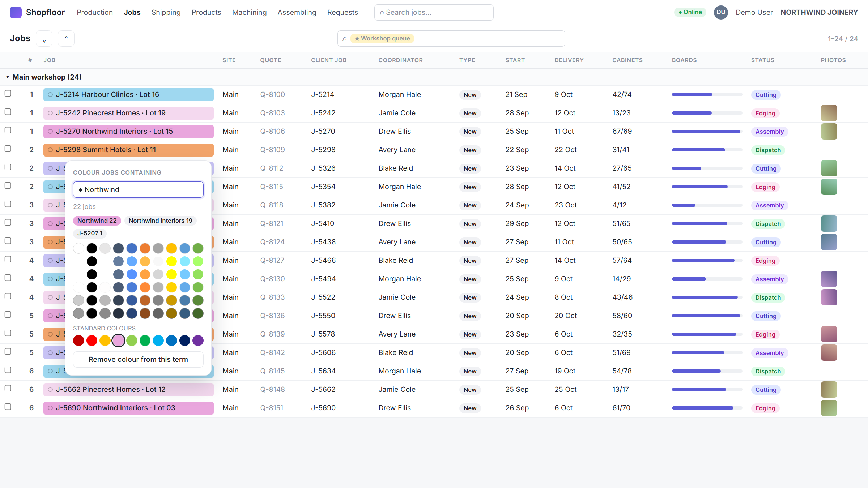Tick the checkbox for J-5662 Pinecrest Homes row
This screenshot has width=868, height=488.
coord(8,389)
